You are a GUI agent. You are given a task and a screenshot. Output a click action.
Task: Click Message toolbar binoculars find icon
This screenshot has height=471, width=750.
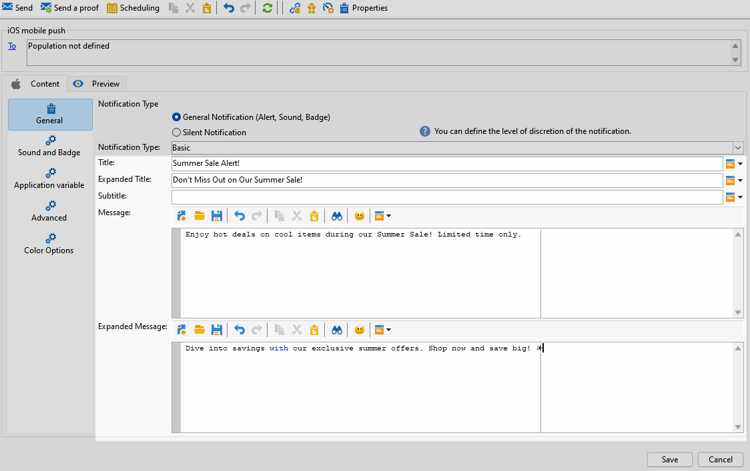(337, 216)
